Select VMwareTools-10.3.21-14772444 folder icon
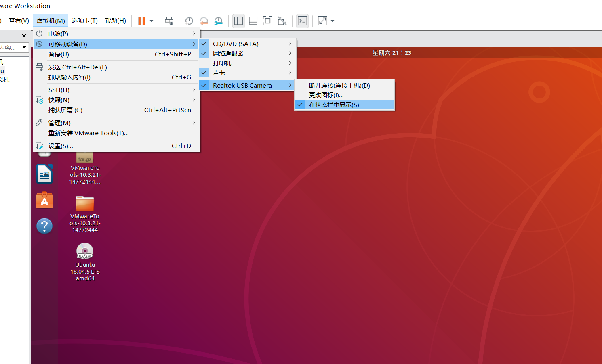 pyautogui.click(x=85, y=214)
